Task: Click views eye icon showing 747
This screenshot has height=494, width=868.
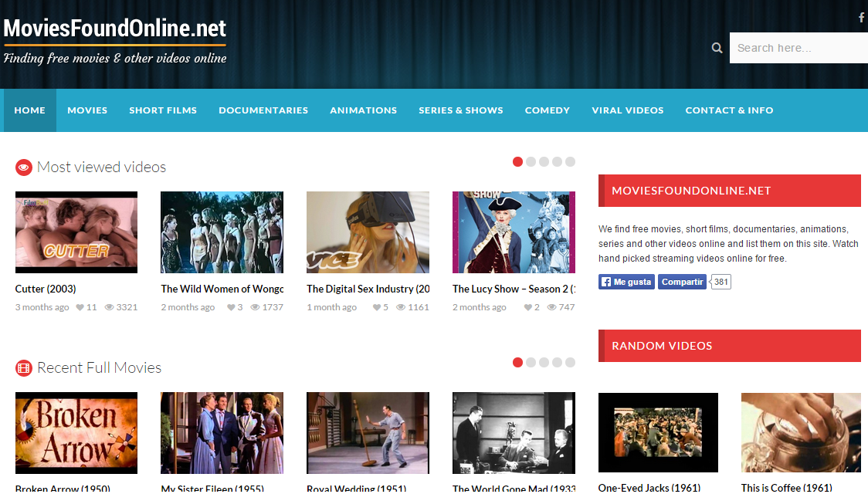Action: pyautogui.click(x=551, y=307)
